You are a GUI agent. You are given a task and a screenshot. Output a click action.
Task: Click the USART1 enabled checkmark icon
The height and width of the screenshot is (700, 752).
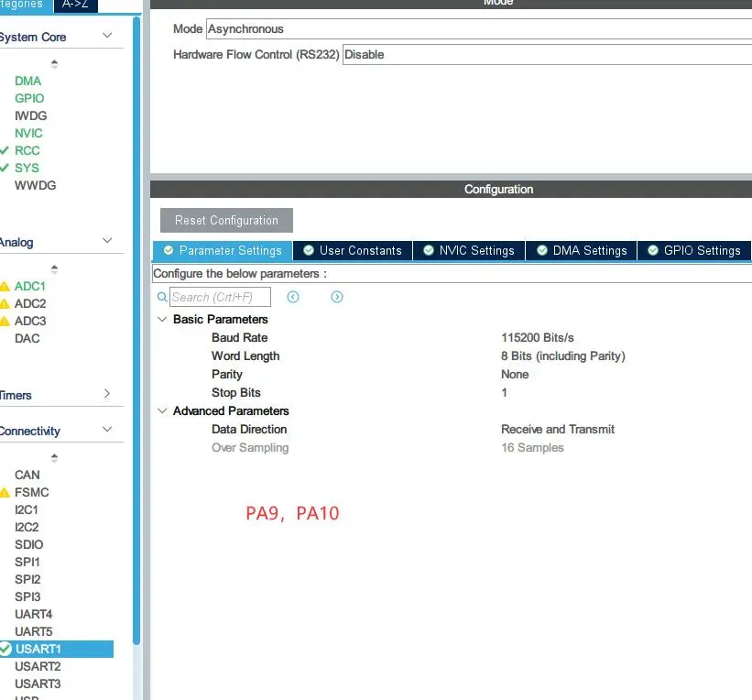tap(5, 649)
